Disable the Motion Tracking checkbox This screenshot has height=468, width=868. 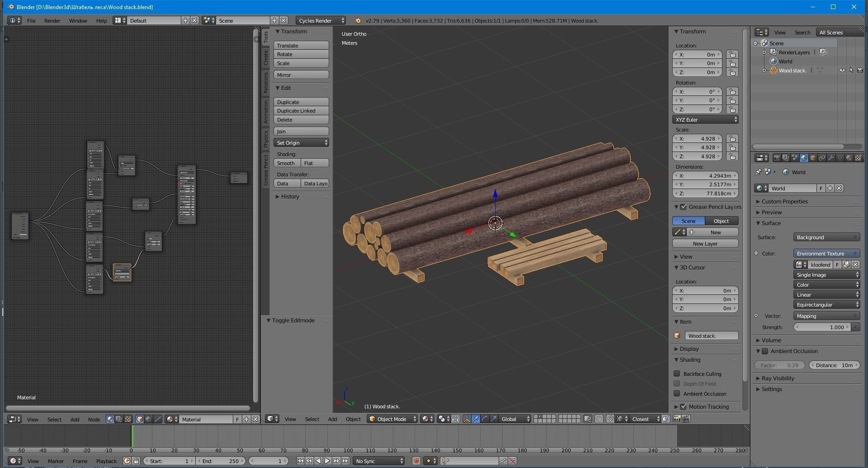pyautogui.click(x=684, y=407)
